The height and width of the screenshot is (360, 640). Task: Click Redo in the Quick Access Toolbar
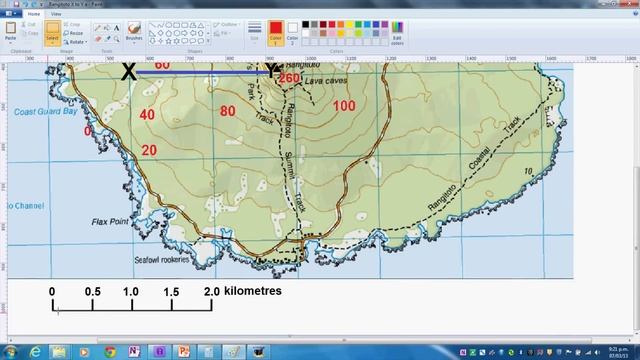33,4
